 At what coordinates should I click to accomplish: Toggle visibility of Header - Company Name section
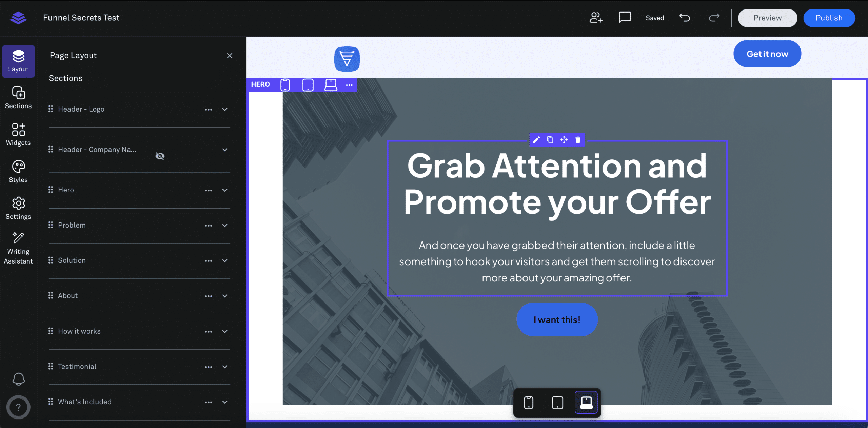[x=160, y=156]
